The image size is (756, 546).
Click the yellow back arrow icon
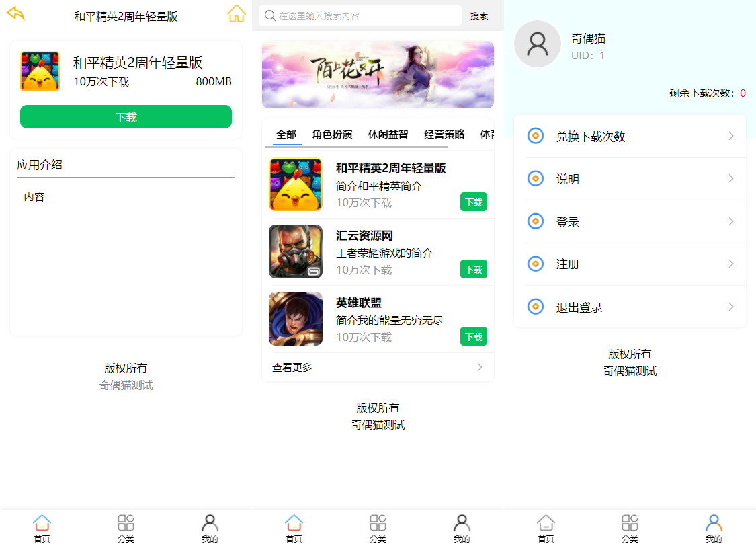(x=16, y=13)
